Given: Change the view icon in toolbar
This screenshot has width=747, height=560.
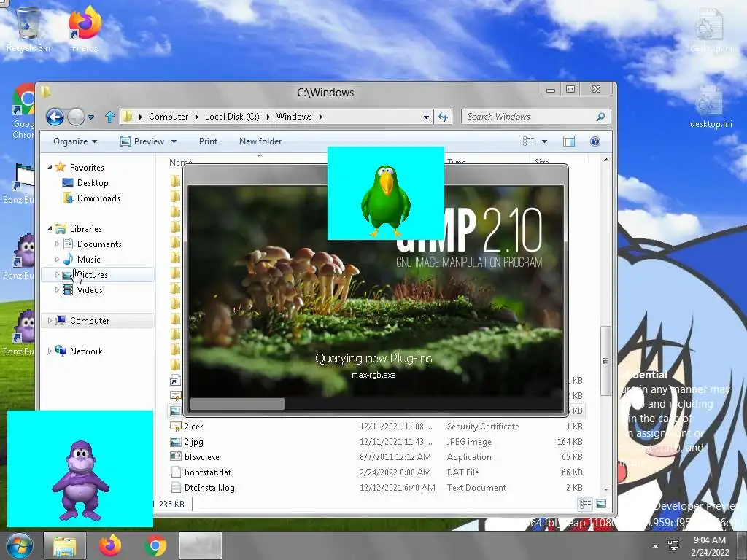Looking at the screenshot, I should pyautogui.click(x=528, y=141).
